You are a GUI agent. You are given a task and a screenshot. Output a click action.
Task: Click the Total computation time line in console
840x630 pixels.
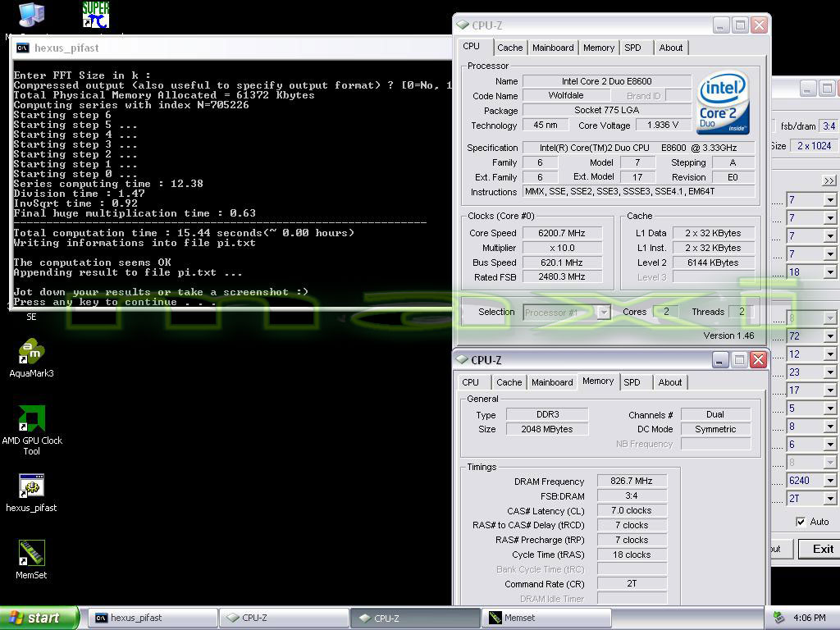click(x=184, y=233)
